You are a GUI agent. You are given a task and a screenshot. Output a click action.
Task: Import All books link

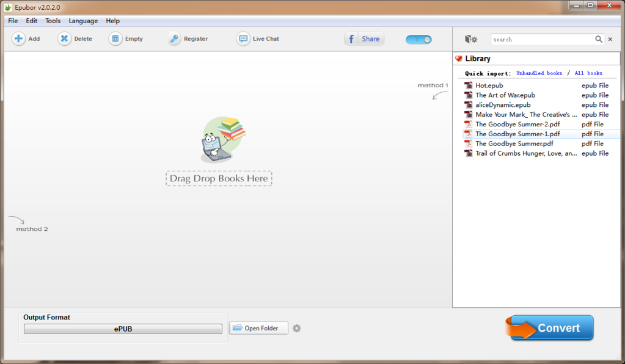[588, 73]
